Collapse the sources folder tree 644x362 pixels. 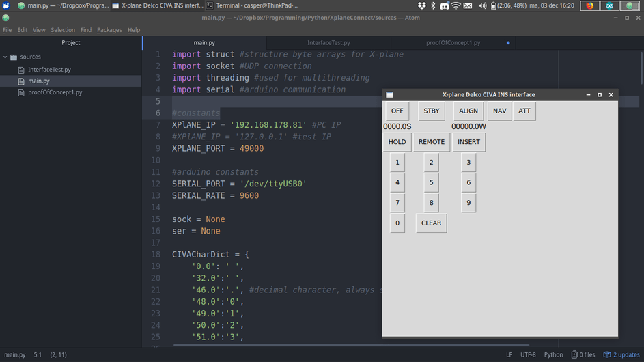coord(5,57)
